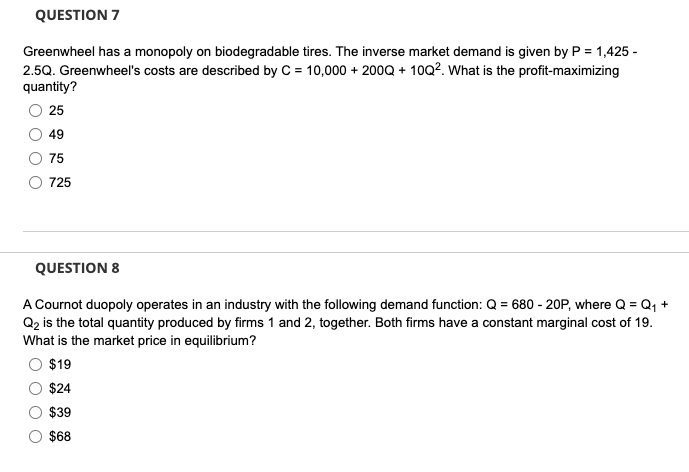Click the "25" answer label text
Image resolution: width=689 pixels, height=472 pixels.
pyautogui.click(x=56, y=111)
